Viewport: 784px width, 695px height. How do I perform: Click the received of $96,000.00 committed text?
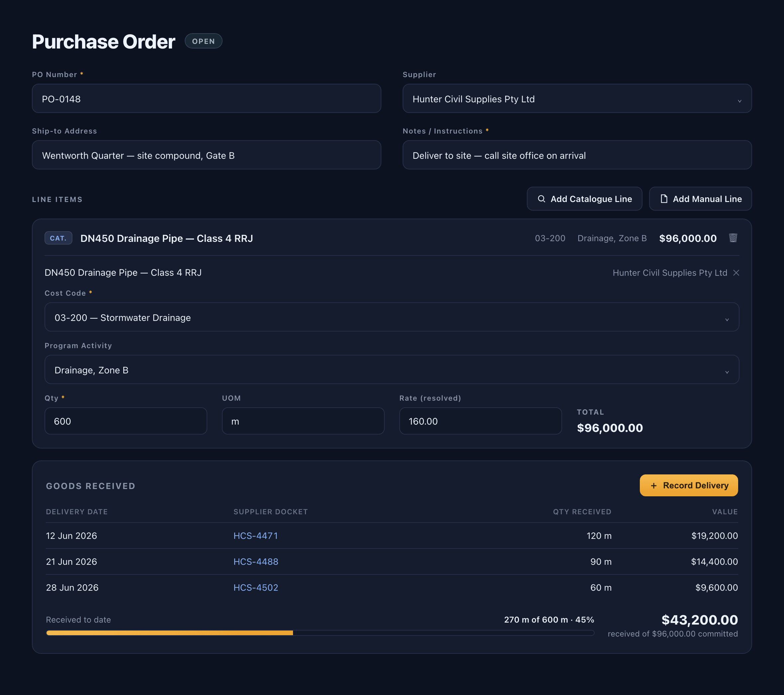point(673,634)
